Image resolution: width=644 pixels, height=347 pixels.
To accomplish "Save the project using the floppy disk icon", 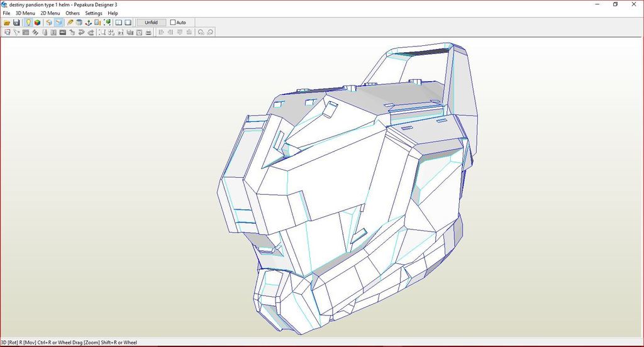I will tap(16, 23).
